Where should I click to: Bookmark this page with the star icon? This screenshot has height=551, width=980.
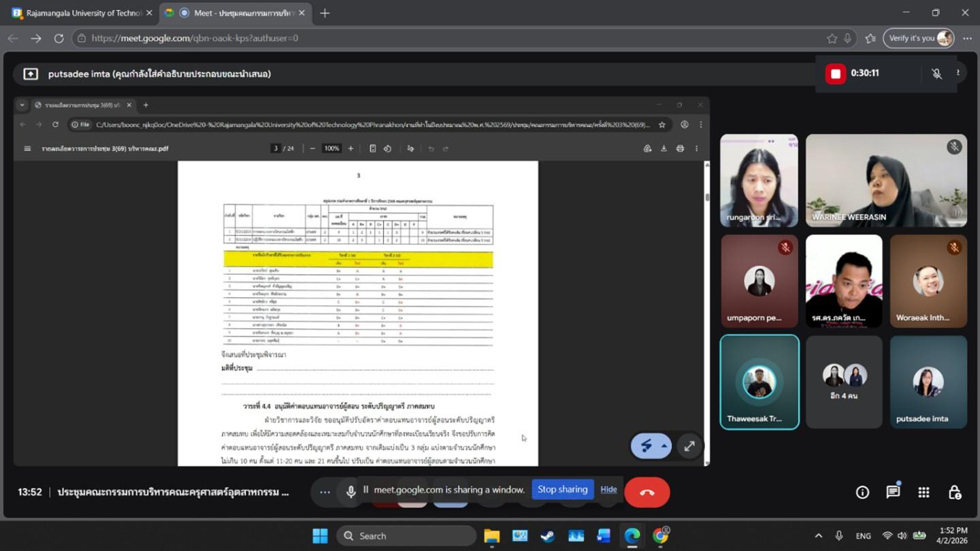click(832, 38)
